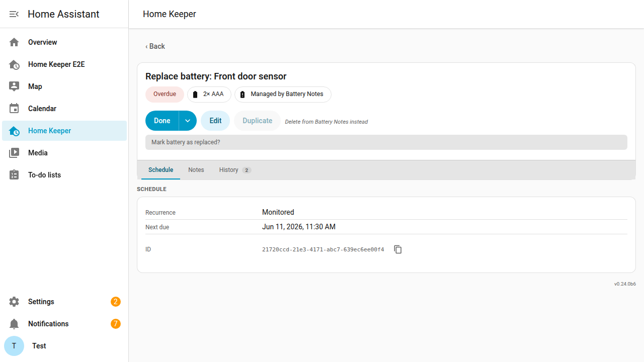644x362 pixels.
Task: Click 'Delete from Battery Notes instead' note
Action: point(326,122)
